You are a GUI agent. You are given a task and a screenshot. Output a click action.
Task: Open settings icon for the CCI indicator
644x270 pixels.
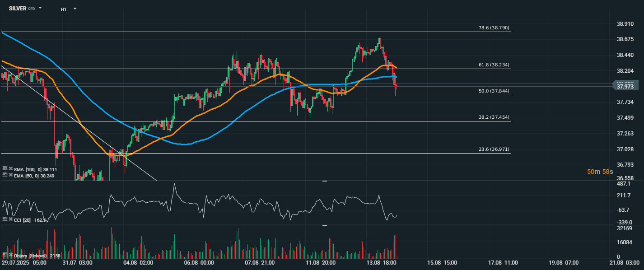[x=5, y=219]
